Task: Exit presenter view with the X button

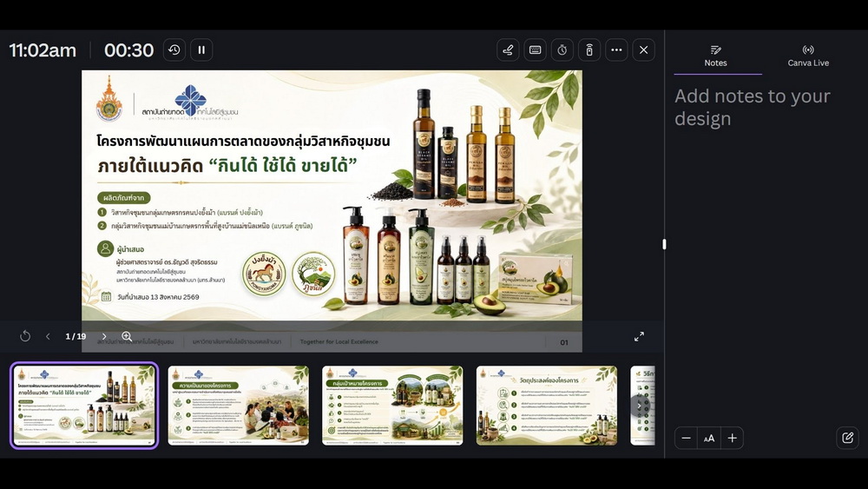Action: (x=643, y=50)
